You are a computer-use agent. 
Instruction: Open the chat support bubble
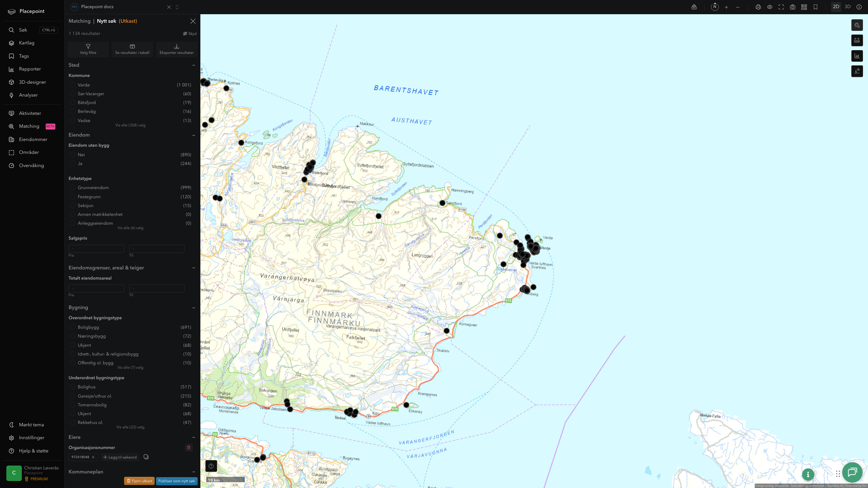click(x=852, y=472)
